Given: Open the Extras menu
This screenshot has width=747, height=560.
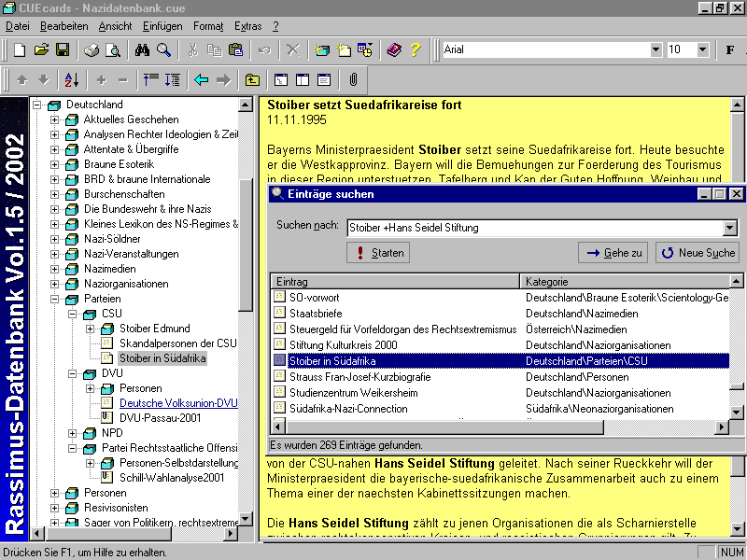Looking at the screenshot, I should pyautogui.click(x=247, y=26).
